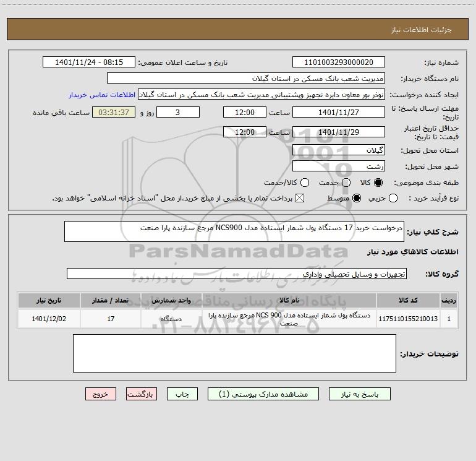The image size is (476, 461).
Task: Click the 'چاپ' print button
Action: pyautogui.click(x=182, y=394)
